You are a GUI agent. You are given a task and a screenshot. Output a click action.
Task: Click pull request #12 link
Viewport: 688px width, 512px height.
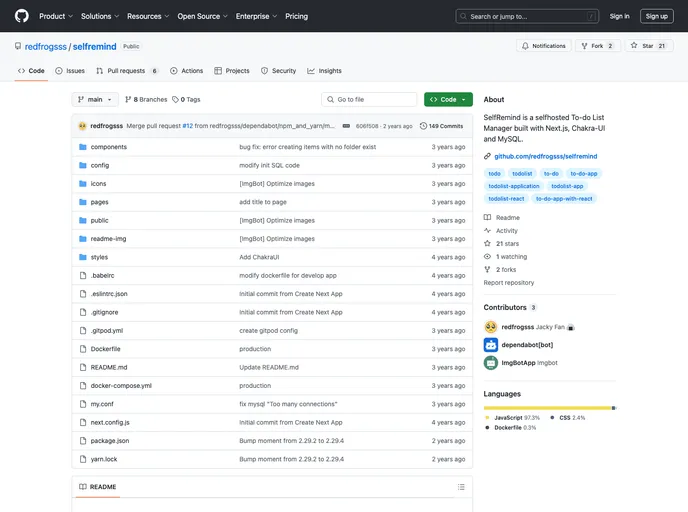187,126
